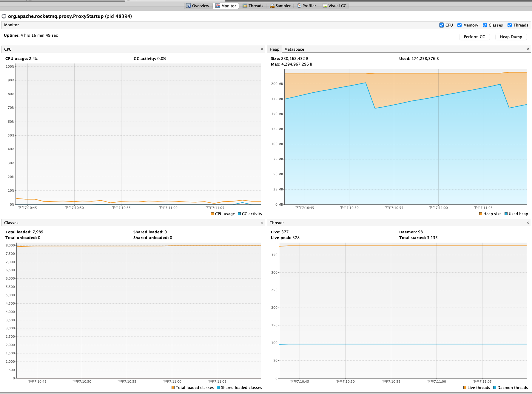Close the Heap memory panel
532x394 pixels.
tap(528, 49)
